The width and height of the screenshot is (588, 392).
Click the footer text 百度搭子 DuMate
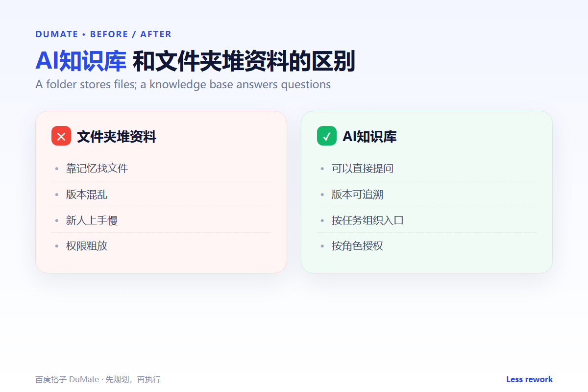coord(67,380)
